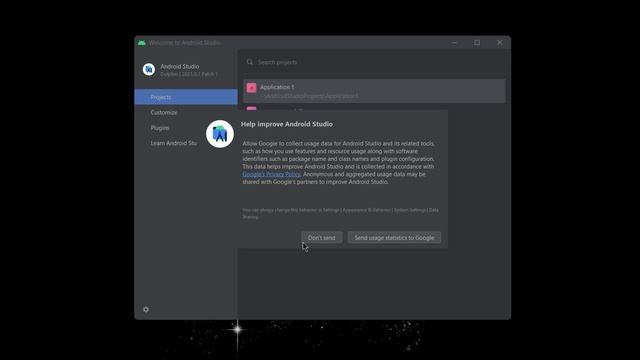Send usage statistics to Google
The image size is (640, 360).
(394, 238)
